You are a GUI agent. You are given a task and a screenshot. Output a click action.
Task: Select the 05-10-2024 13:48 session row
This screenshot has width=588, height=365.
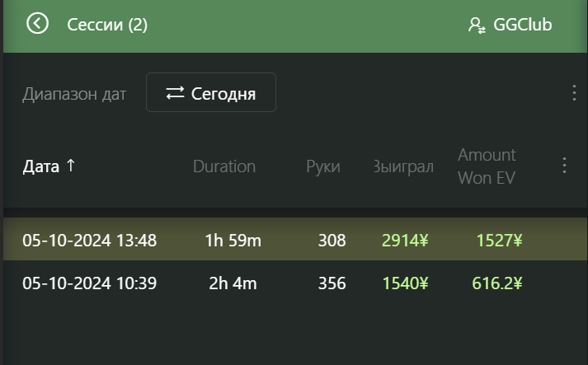[x=295, y=240]
